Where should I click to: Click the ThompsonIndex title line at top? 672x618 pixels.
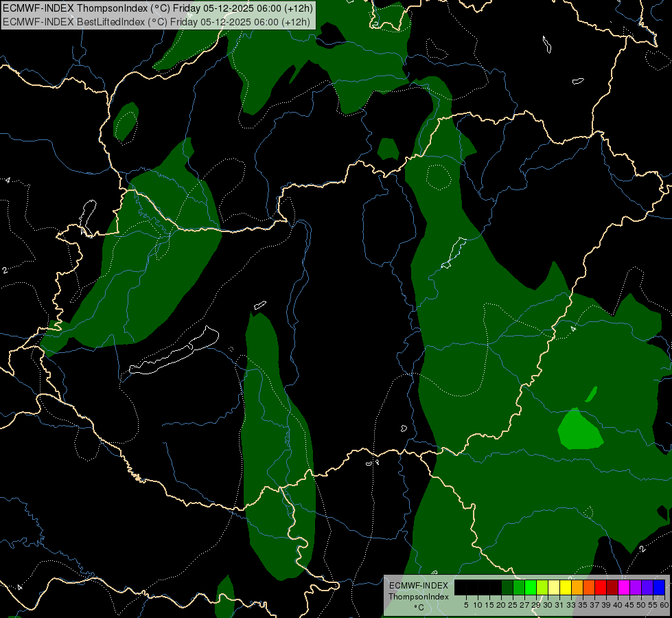(x=158, y=8)
